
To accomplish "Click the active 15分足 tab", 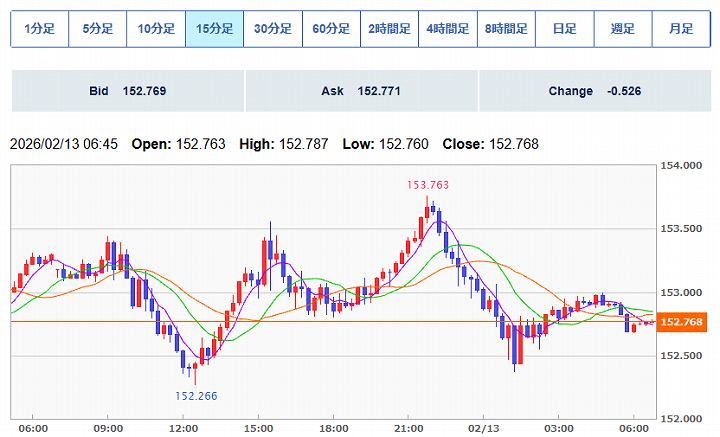I will tap(214, 29).
